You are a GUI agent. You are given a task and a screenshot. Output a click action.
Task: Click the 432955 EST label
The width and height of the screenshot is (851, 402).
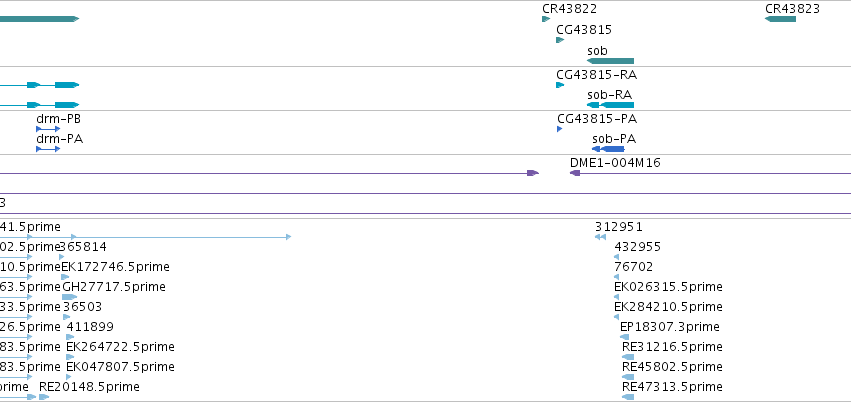(x=638, y=247)
